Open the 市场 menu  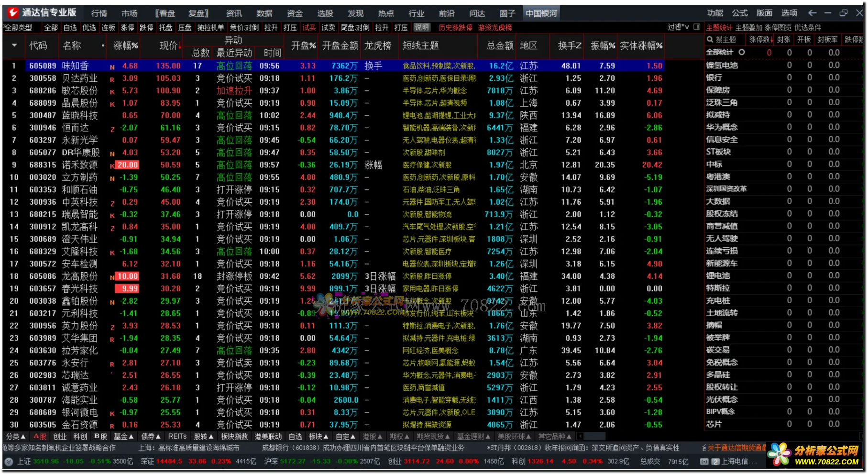click(x=129, y=13)
